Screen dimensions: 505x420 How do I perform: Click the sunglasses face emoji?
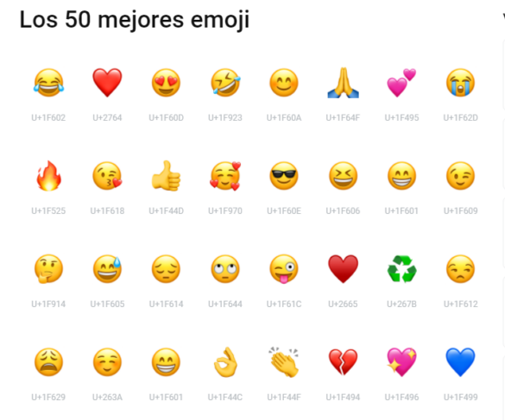pyautogui.click(x=284, y=176)
